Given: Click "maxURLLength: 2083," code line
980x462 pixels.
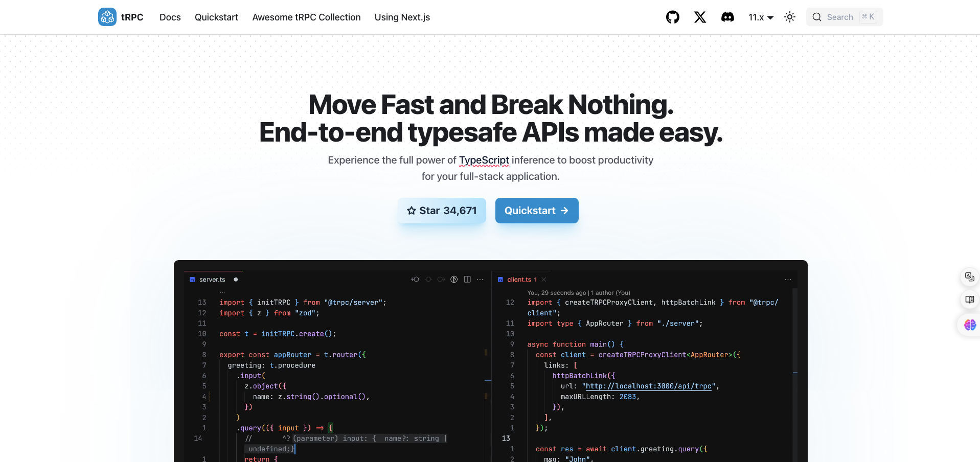Looking at the screenshot, I should coord(600,397).
